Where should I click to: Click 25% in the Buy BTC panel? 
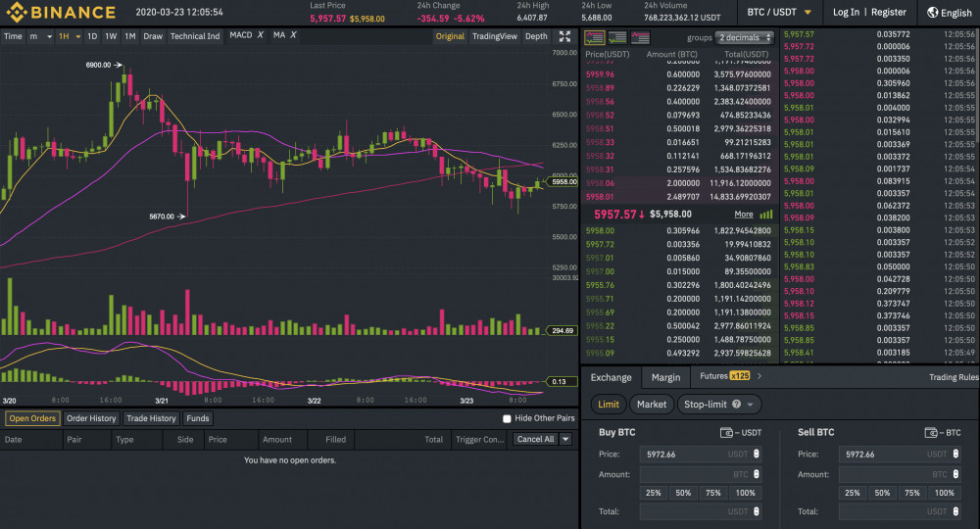coord(653,493)
